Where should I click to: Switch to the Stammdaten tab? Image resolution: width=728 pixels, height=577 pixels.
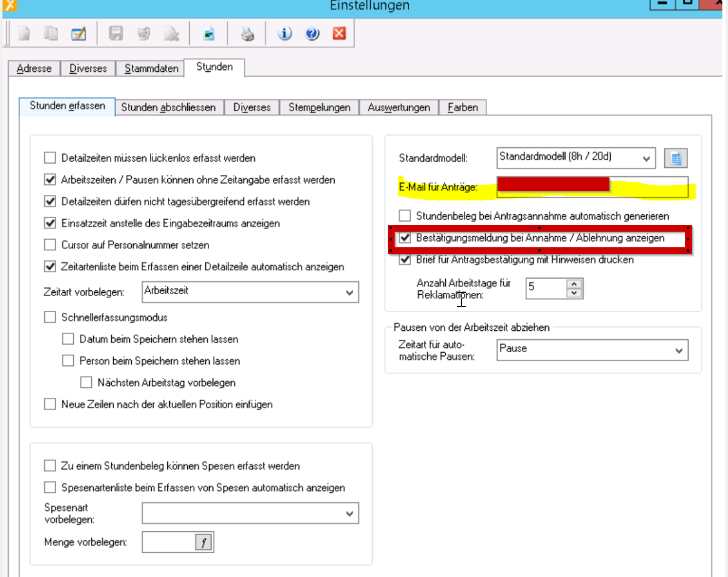tap(151, 68)
